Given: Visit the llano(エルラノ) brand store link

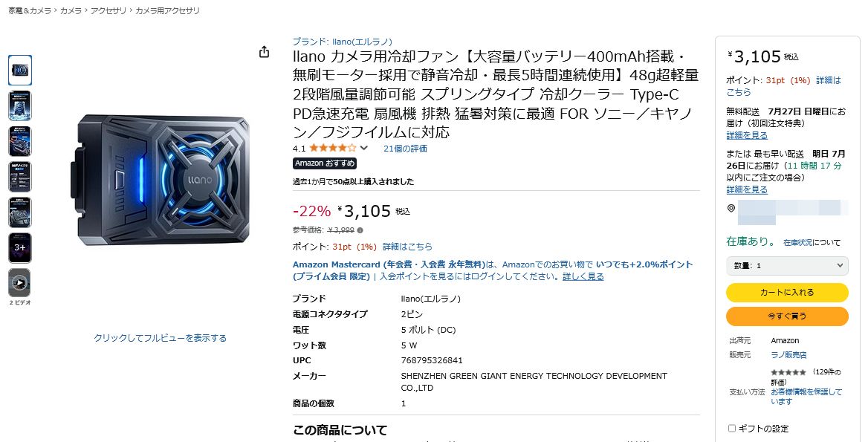Looking at the screenshot, I should tap(343, 42).
